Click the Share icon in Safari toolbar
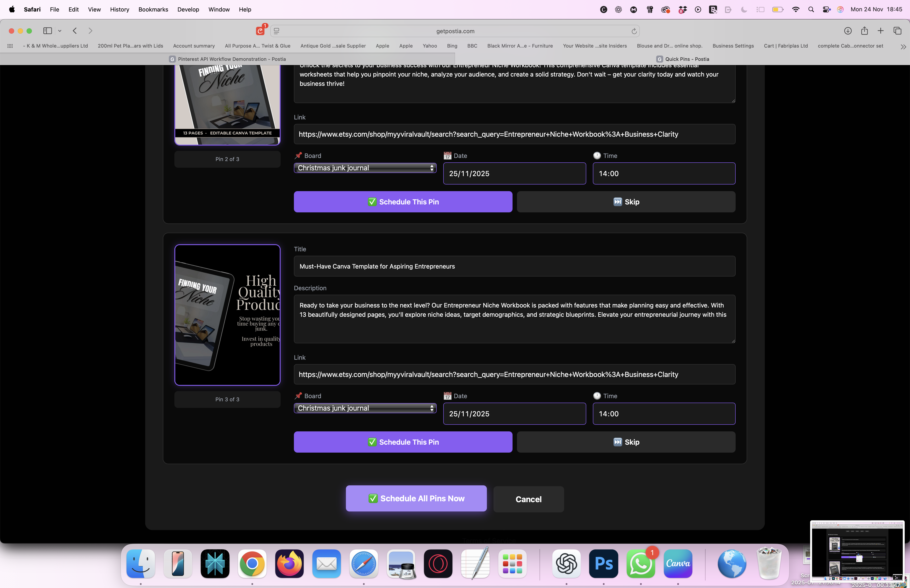 tap(865, 31)
